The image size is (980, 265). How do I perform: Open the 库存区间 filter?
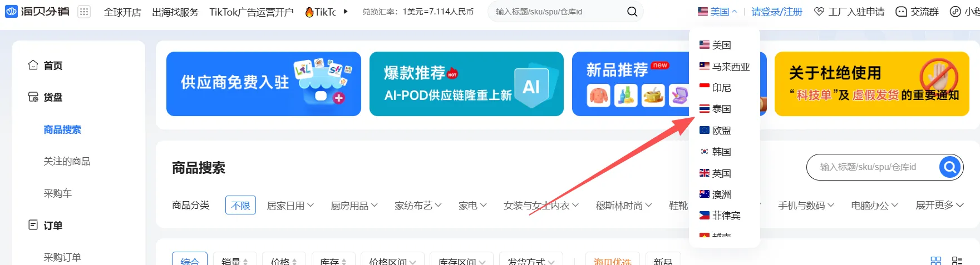(x=462, y=259)
